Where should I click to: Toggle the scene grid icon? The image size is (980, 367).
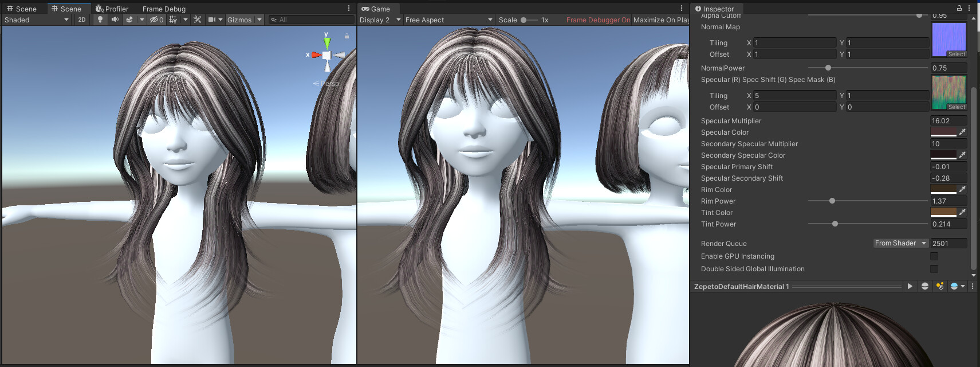tap(173, 19)
